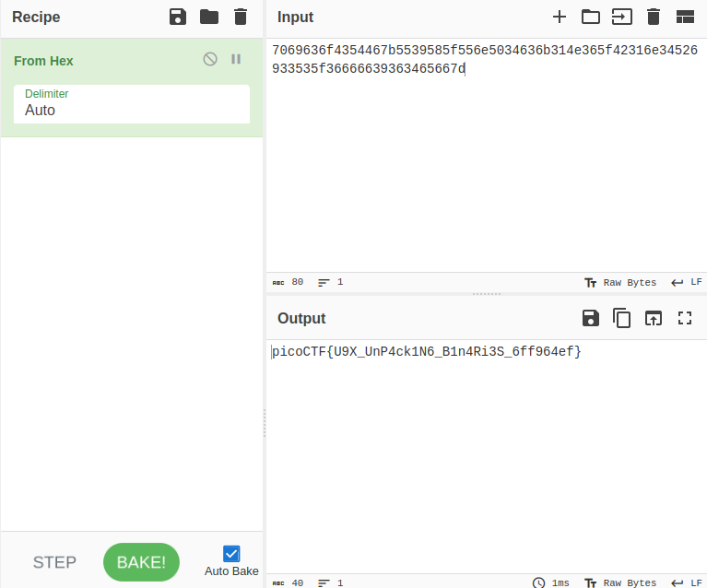Change input end-of-line sequence LF
The height and width of the screenshot is (588, 707).
tap(687, 282)
